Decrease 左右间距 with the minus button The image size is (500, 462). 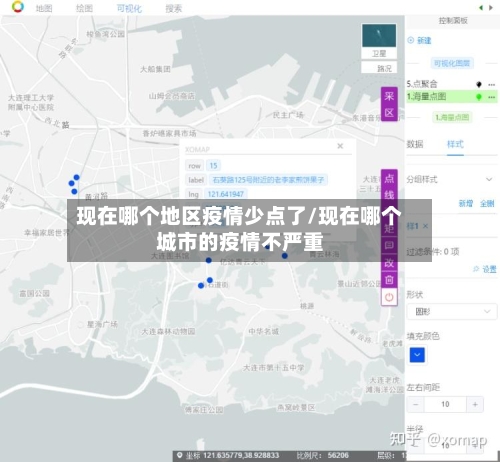(x=416, y=404)
